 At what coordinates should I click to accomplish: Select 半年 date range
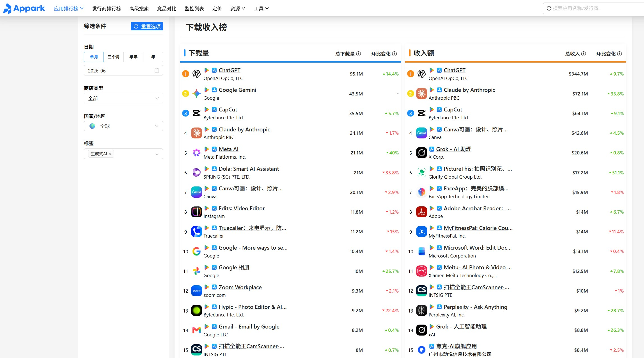tap(133, 57)
